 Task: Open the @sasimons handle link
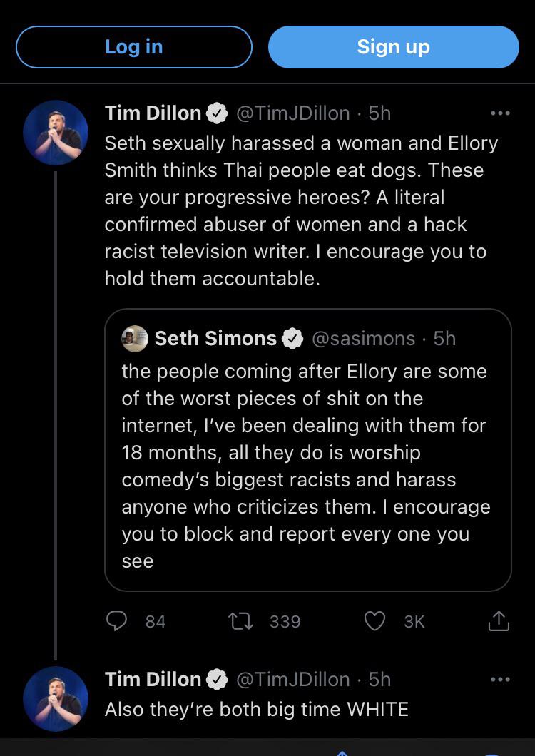click(364, 339)
